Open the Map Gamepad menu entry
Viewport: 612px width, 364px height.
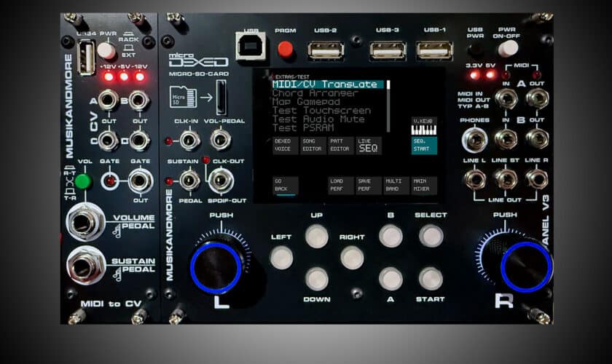click(x=306, y=102)
